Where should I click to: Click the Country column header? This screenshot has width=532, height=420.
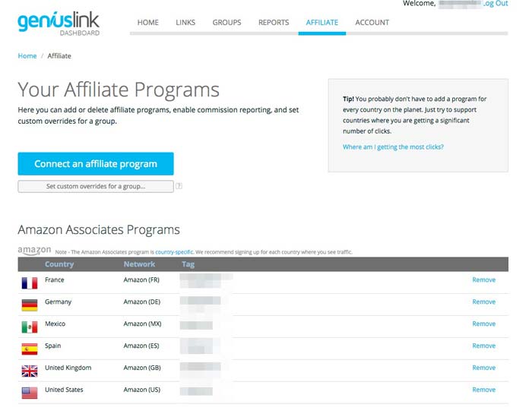pos(59,264)
